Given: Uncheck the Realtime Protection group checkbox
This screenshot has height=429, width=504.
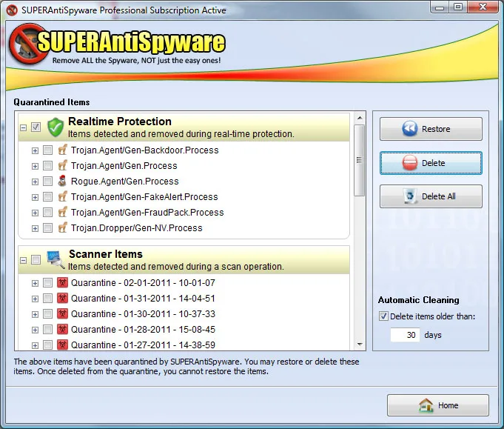Looking at the screenshot, I should click(36, 127).
